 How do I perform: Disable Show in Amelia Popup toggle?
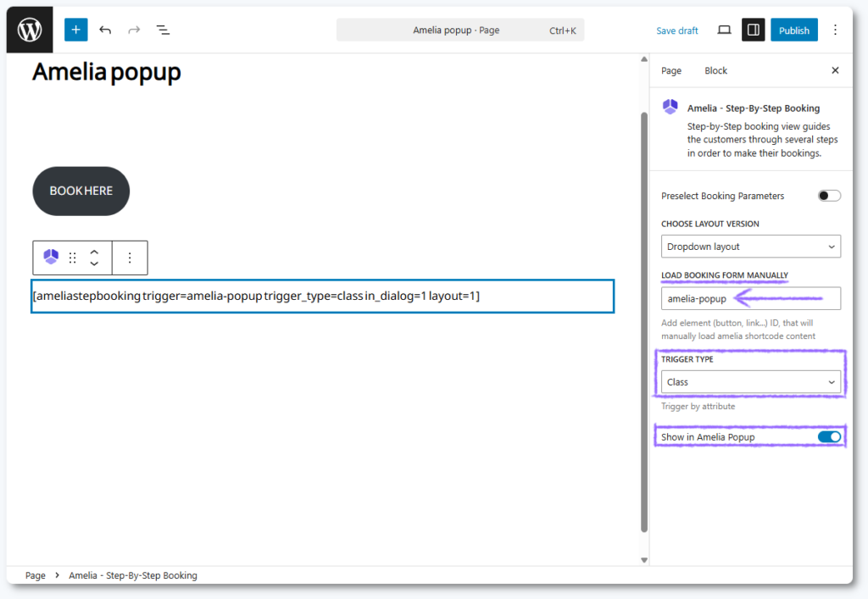[829, 437]
